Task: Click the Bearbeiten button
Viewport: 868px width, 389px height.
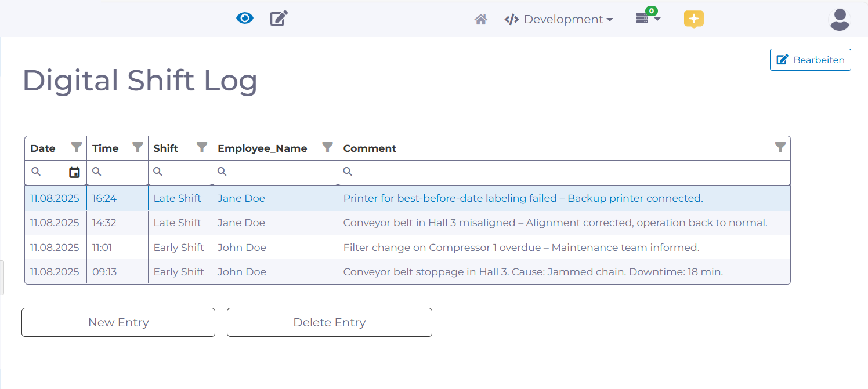Action: (810, 60)
